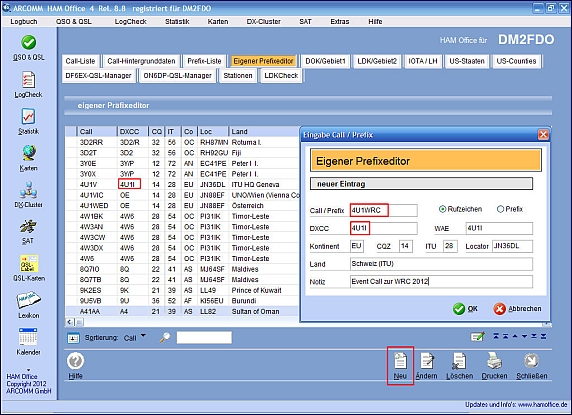Close editor with Schließen icon

point(531,361)
